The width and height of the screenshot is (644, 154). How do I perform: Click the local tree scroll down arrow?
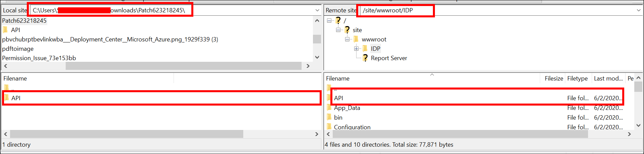click(317, 57)
